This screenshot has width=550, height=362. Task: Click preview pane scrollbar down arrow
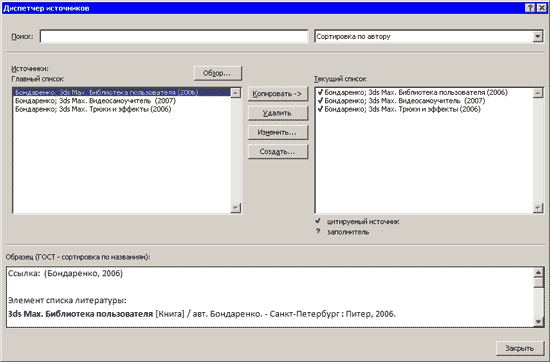click(538, 322)
